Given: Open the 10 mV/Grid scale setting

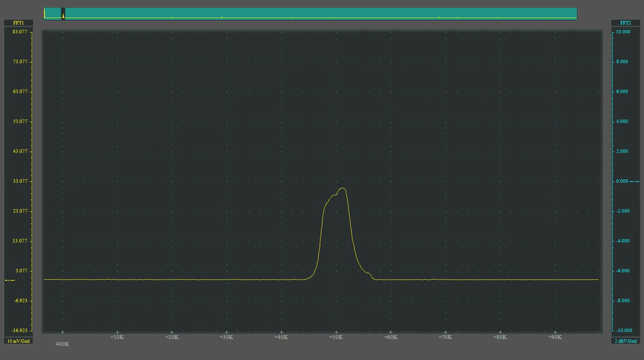Looking at the screenshot, I should (18, 341).
